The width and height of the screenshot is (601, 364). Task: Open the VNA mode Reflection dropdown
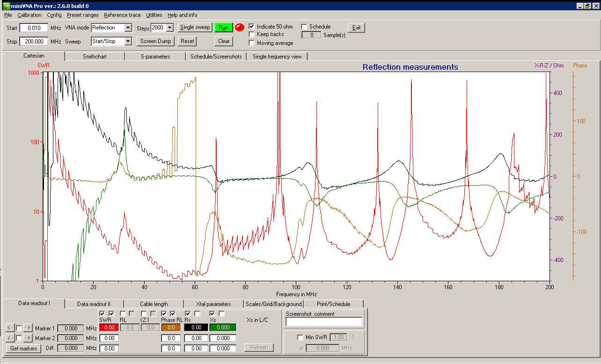(128, 28)
